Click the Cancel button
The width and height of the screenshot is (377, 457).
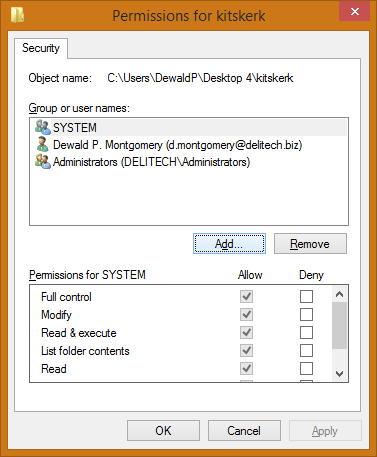tap(244, 431)
